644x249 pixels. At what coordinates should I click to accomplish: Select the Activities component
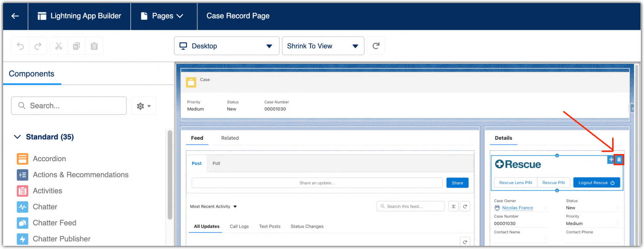click(40, 191)
